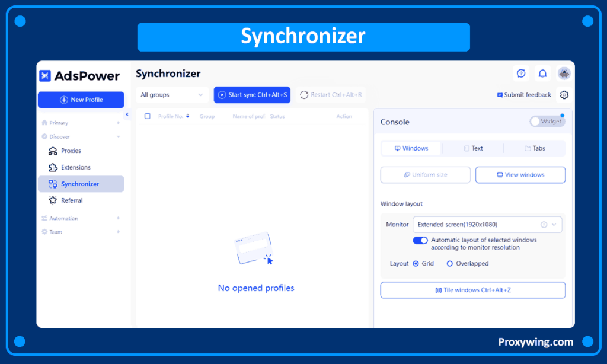Click the settings gear beside Submit feedback

point(564,95)
